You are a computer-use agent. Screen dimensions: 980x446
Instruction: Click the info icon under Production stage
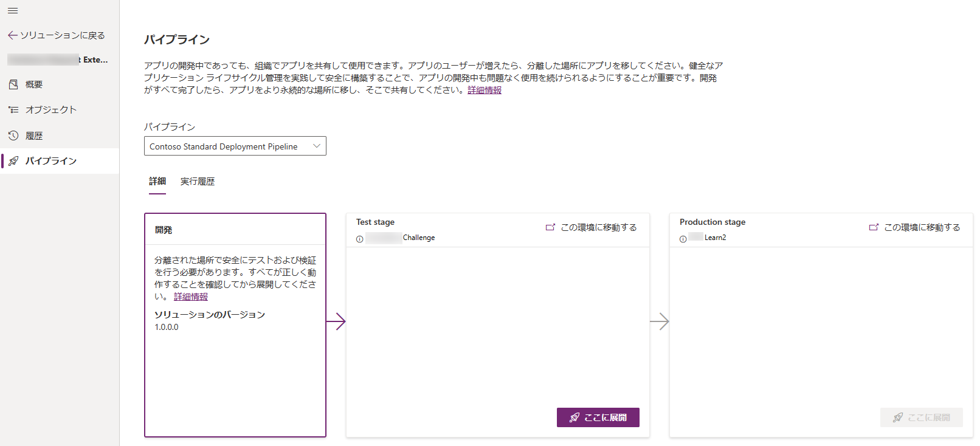[x=683, y=239]
